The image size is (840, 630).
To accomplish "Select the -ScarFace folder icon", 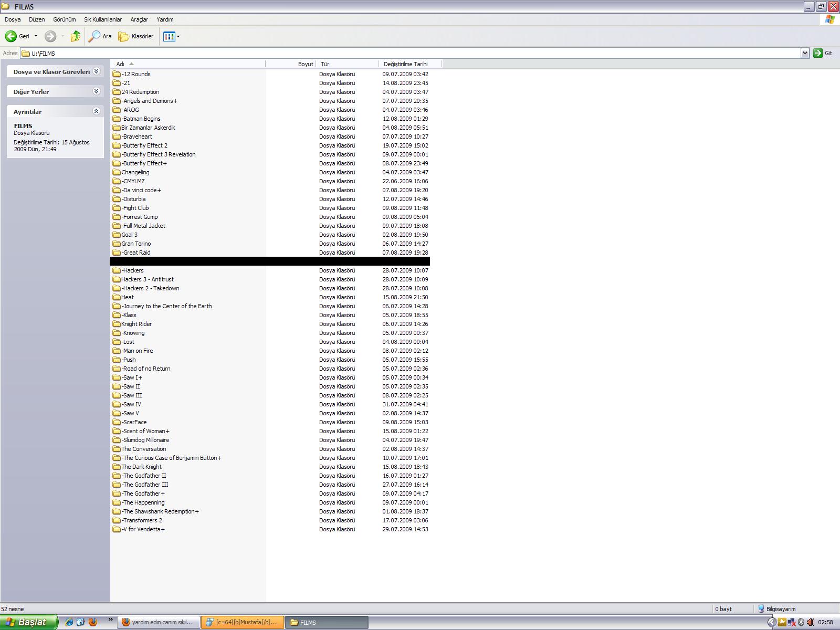I will click(117, 422).
